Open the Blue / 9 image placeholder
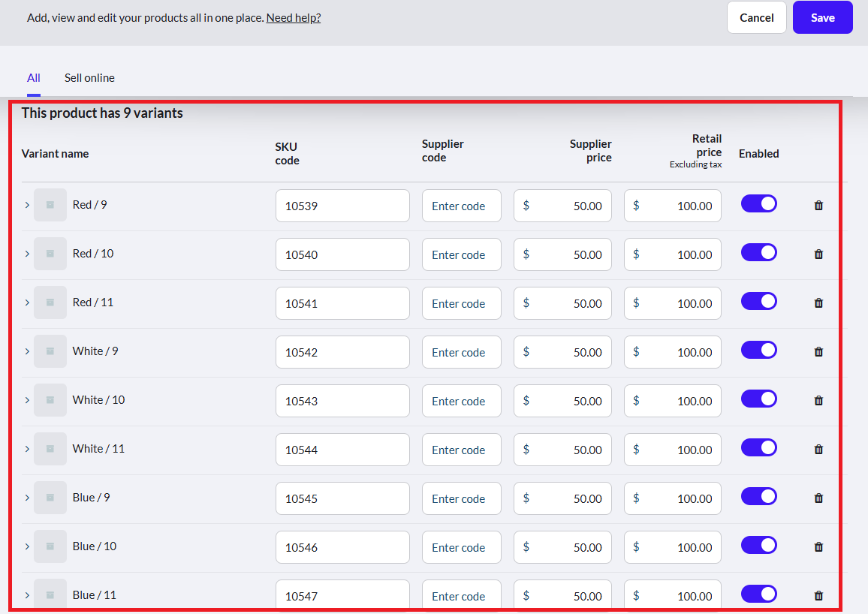The width and height of the screenshot is (868, 614). click(x=50, y=498)
